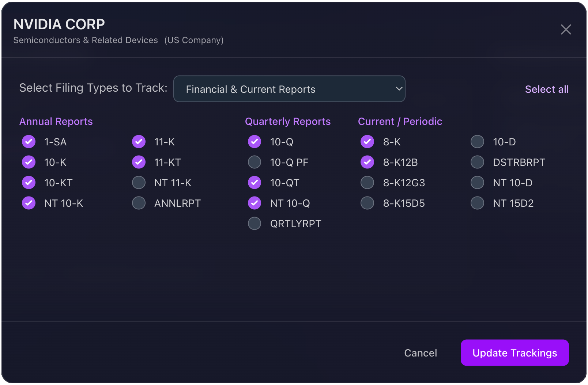Enable tracking for 10-Q PF
Viewport: 588px width, 385px height.
255,162
